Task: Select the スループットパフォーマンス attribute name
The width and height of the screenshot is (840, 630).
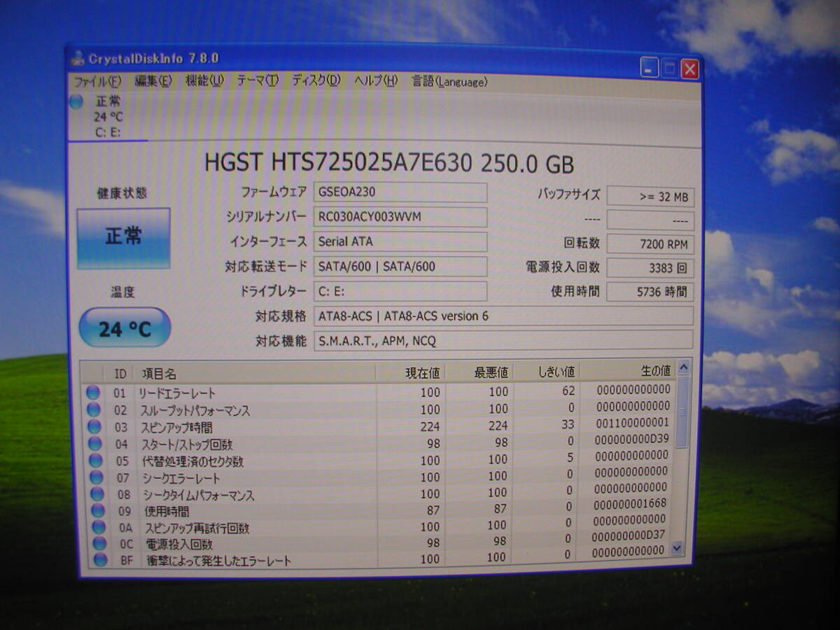Action: (194, 411)
